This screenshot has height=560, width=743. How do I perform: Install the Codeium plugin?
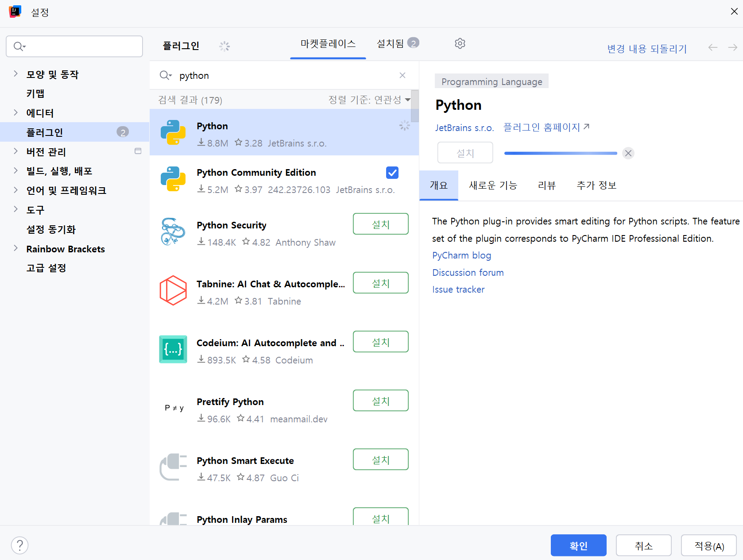click(x=381, y=342)
